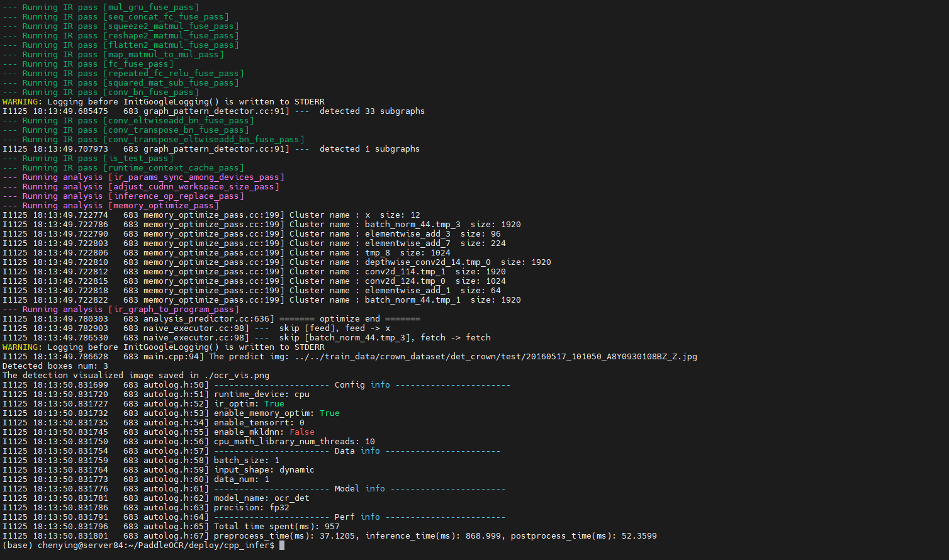This screenshot has width=949, height=560.
Task: Click the text "[ir_params_sync_among_devices_pass]"
Action: [196, 177]
